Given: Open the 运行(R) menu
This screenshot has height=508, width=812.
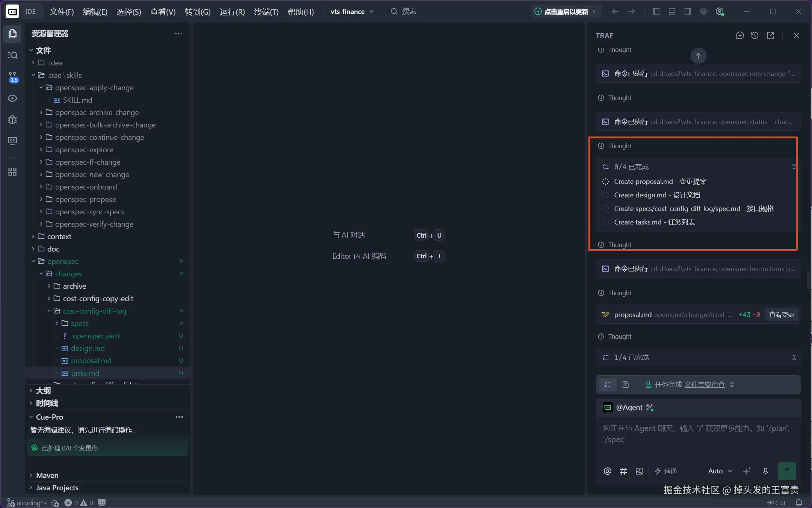Looking at the screenshot, I should tap(232, 12).
